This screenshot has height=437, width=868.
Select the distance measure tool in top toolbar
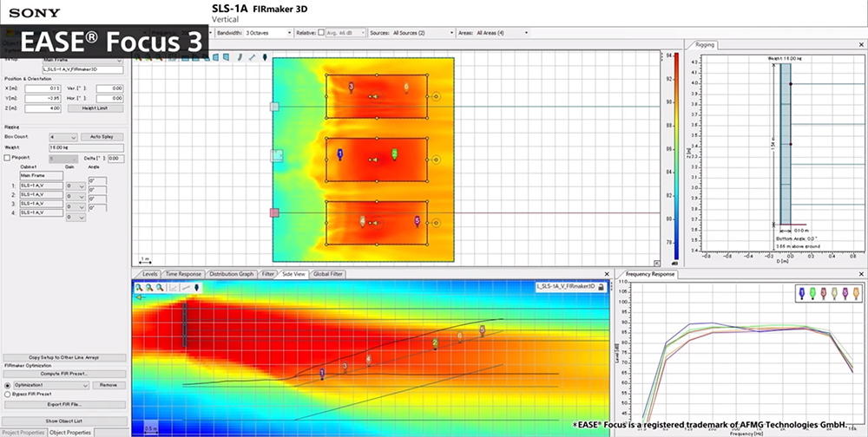[252, 57]
